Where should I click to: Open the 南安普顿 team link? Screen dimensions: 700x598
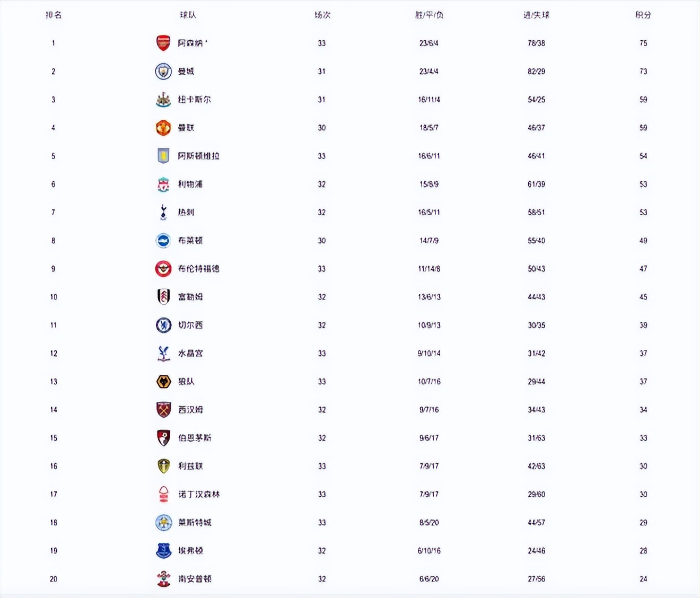(195, 579)
